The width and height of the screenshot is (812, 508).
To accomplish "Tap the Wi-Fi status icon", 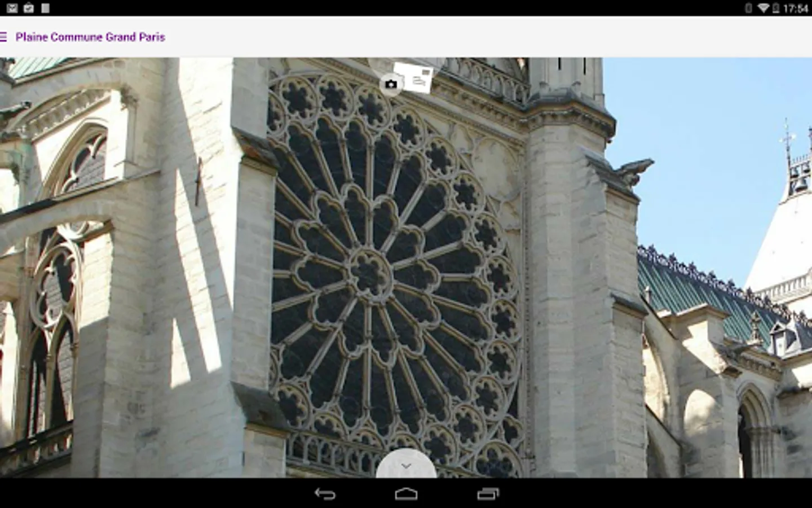I will pos(763,8).
